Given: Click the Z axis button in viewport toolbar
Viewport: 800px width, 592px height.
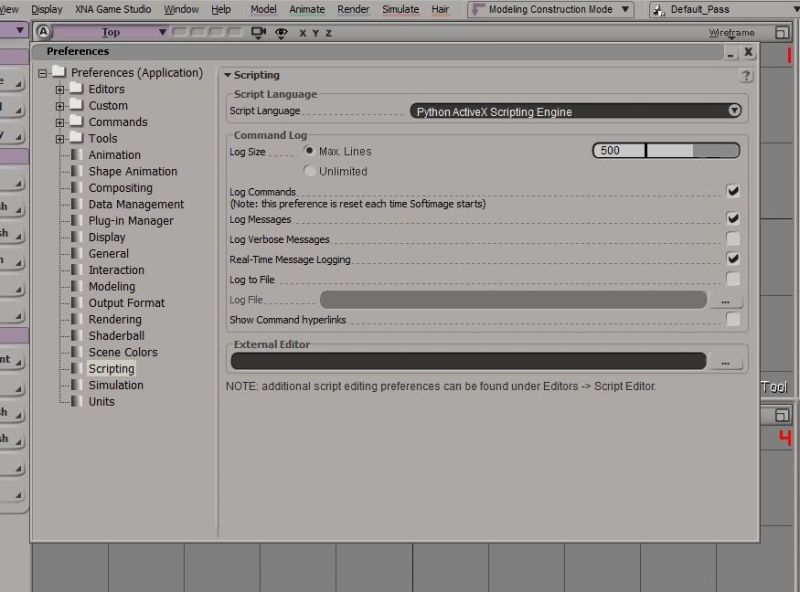Looking at the screenshot, I should [x=329, y=33].
